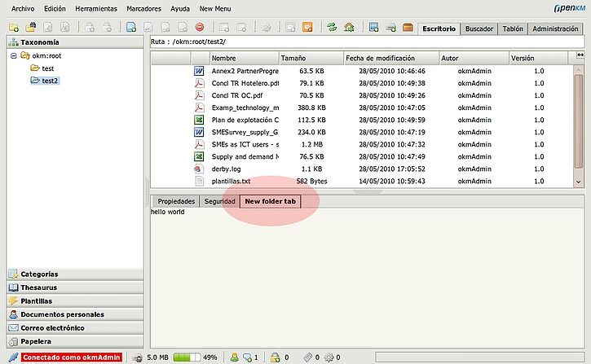The height and width of the screenshot is (364, 591).
Task: Click the chat bubble status icon
Action: click(x=247, y=357)
